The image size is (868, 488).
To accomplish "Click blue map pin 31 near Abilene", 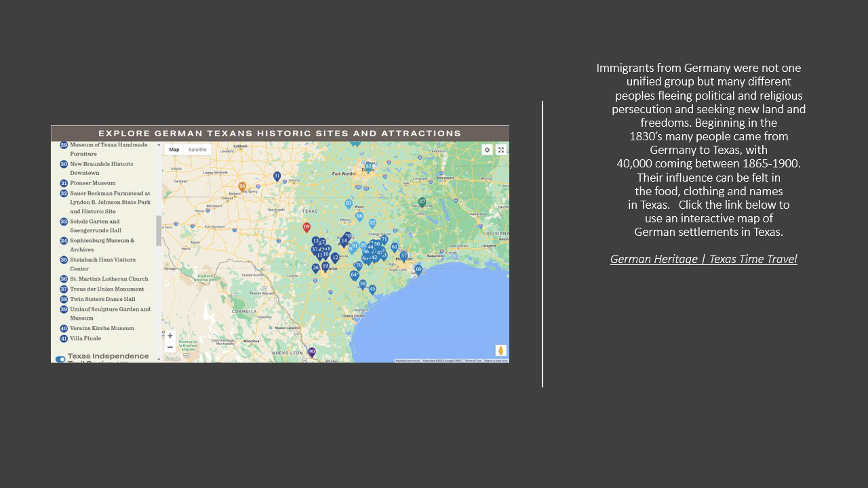I will pyautogui.click(x=277, y=176).
